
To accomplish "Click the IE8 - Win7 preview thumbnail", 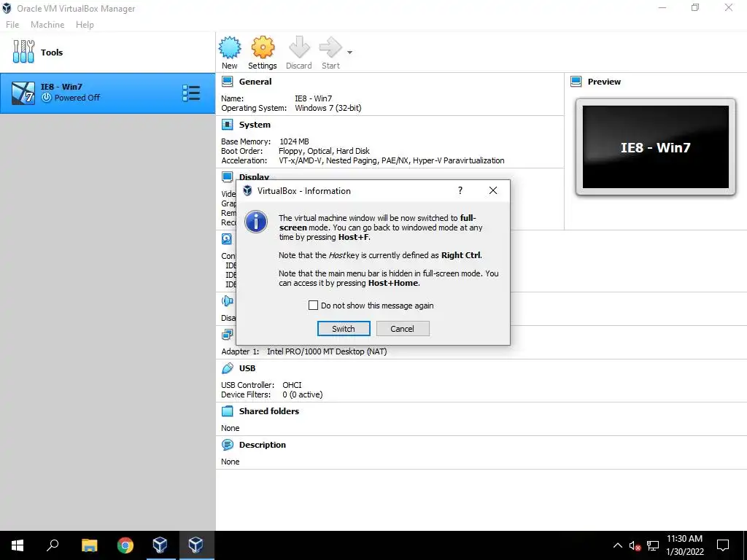I will (656, 147).
